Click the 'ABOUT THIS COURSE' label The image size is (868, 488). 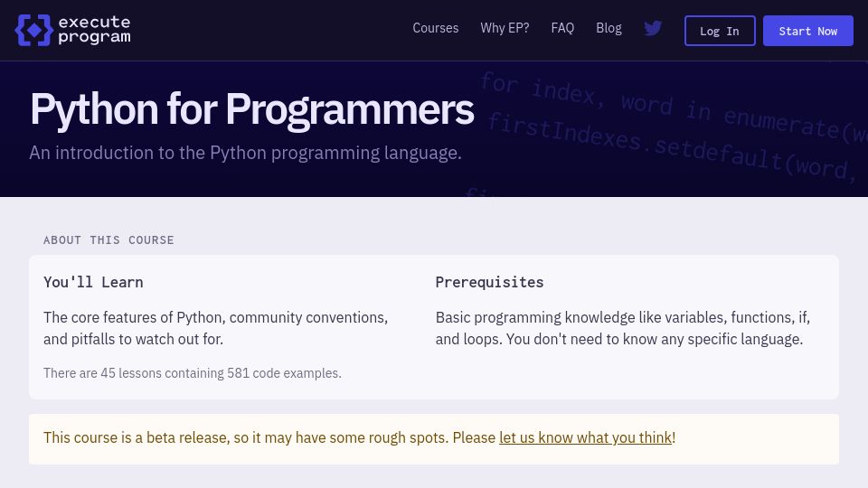coord(109,240)
